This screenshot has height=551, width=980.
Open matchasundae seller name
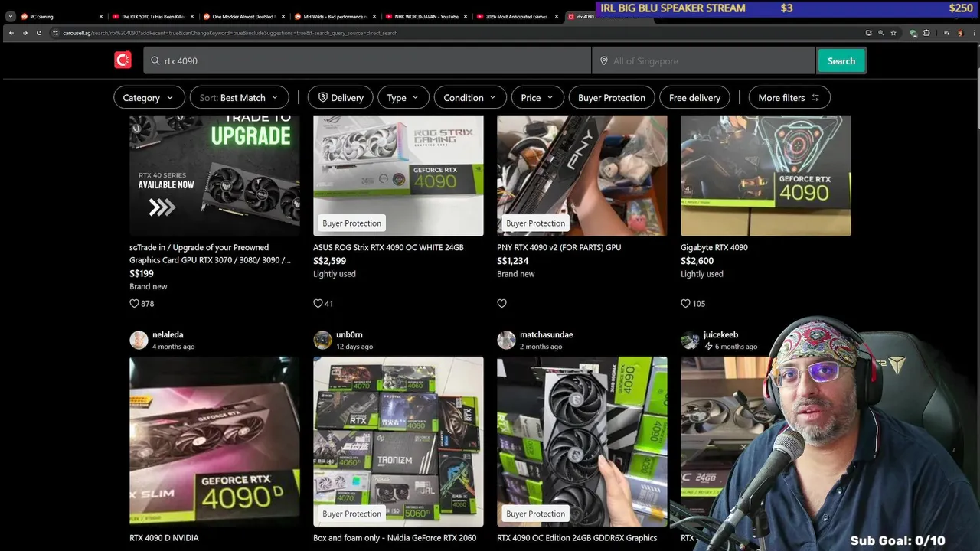tap(547, 334)
